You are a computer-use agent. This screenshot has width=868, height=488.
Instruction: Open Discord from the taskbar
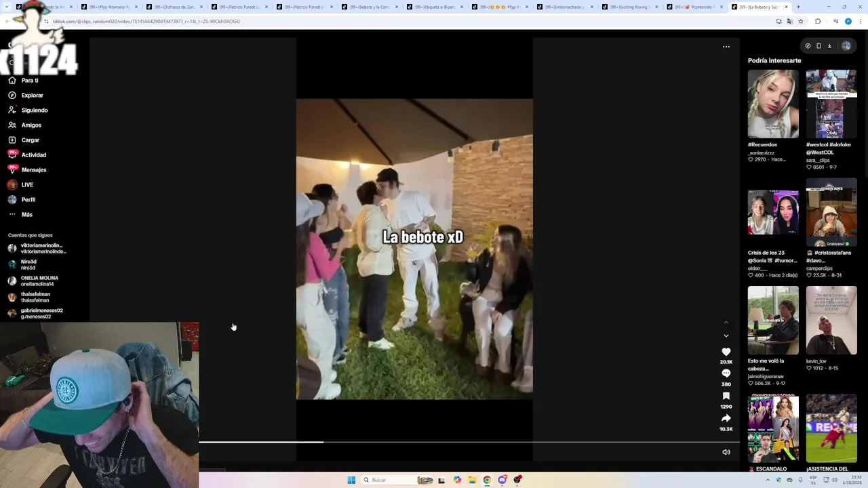click(502, 480)
